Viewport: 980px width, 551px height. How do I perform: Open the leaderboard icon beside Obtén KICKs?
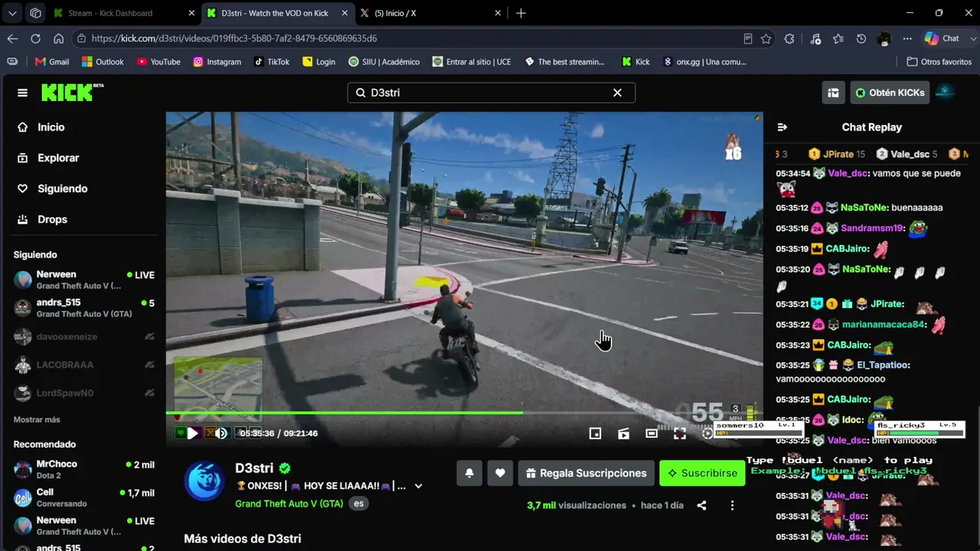pos(833,93)
